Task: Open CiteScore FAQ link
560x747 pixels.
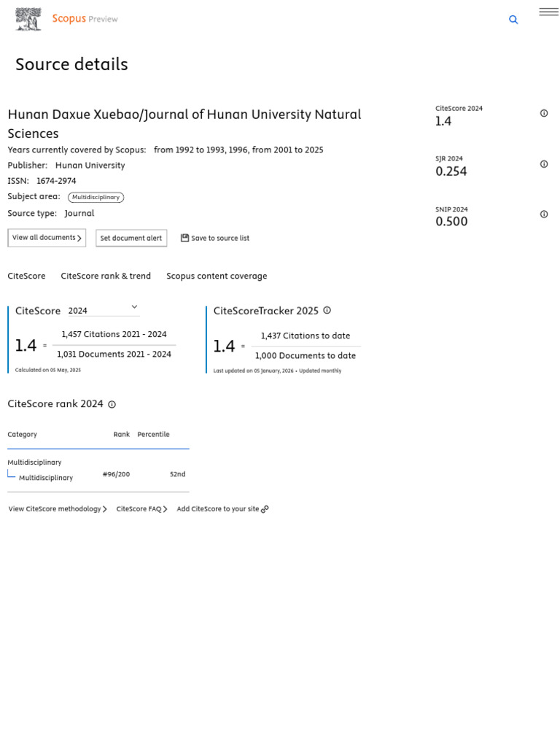Action: pyautogui.click(x=141, y=509)
